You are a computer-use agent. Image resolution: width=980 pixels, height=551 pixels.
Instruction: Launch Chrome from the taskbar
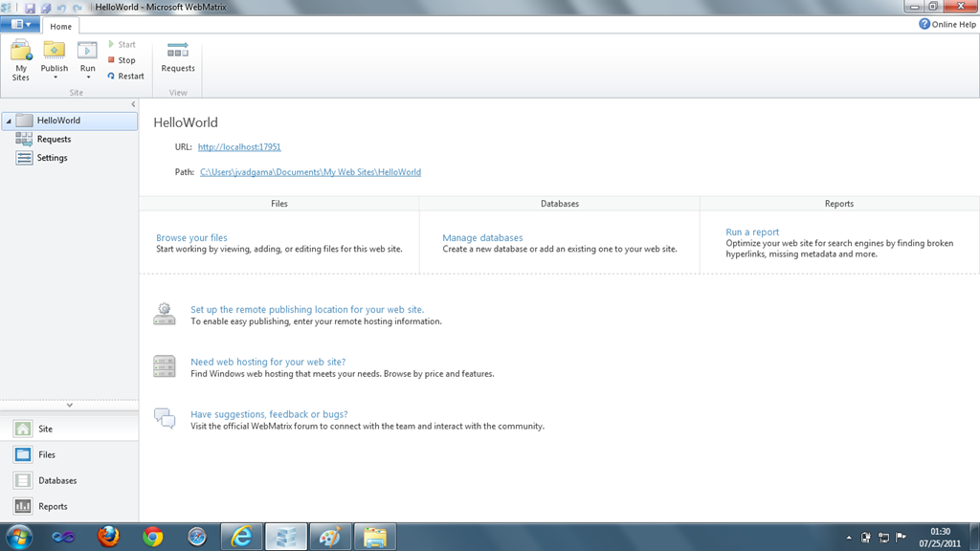pos(152,537)
